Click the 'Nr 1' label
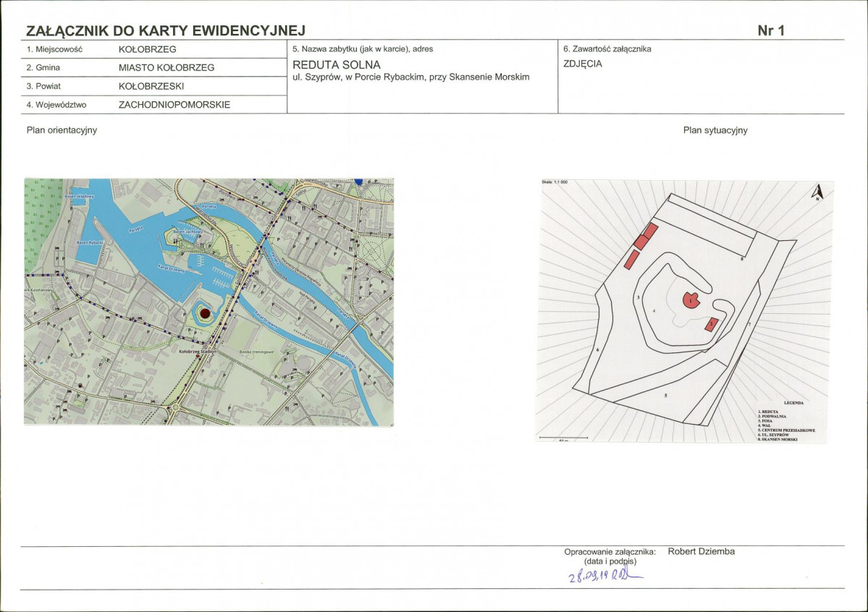868x612 pixels. [771, 30]
